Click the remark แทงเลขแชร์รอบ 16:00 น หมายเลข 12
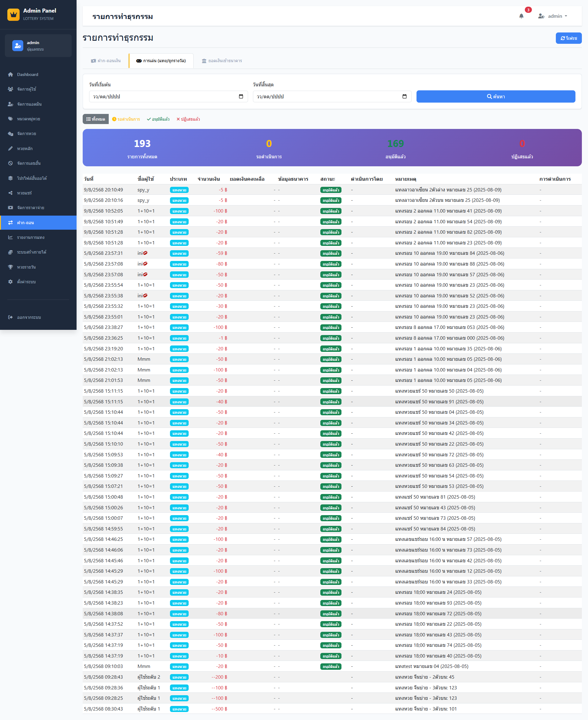 448,571
